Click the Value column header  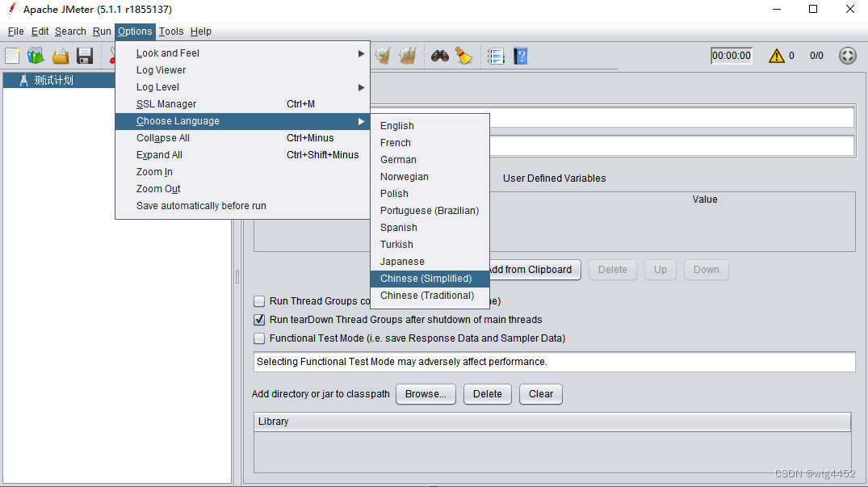[705, 199]
